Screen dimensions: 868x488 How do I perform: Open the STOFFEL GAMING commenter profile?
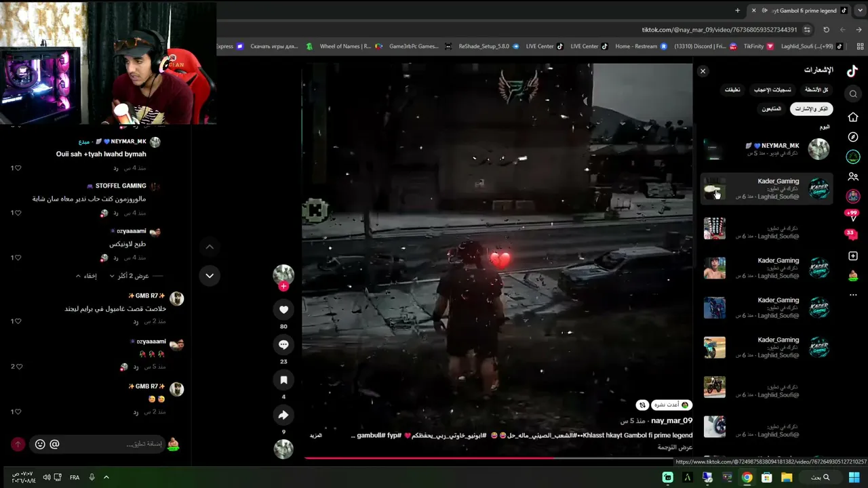tap(121, 186)
